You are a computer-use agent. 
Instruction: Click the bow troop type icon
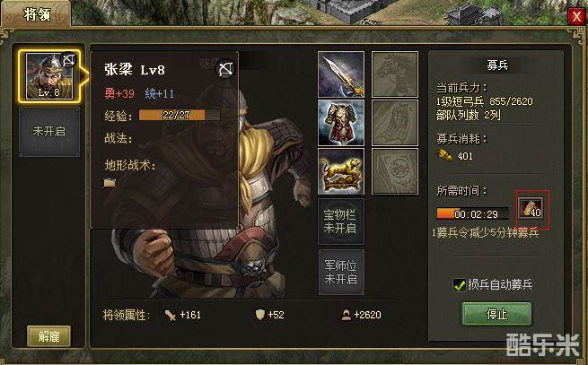point(225,69)
